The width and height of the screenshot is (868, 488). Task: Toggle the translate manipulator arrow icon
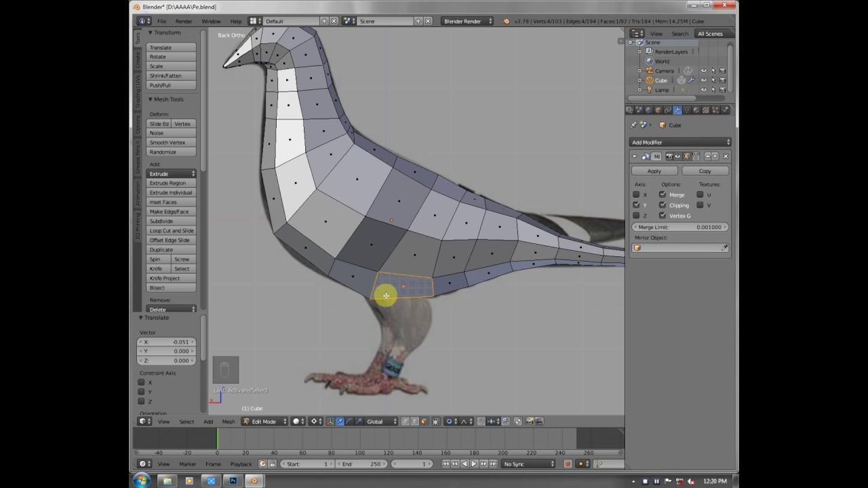coord(340,422)
